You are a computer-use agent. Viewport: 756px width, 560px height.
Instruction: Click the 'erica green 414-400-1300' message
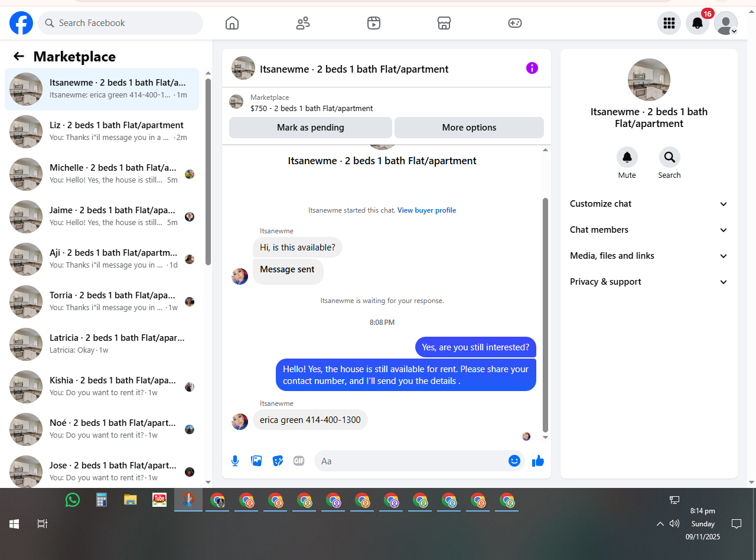click(x=310, y=420)
